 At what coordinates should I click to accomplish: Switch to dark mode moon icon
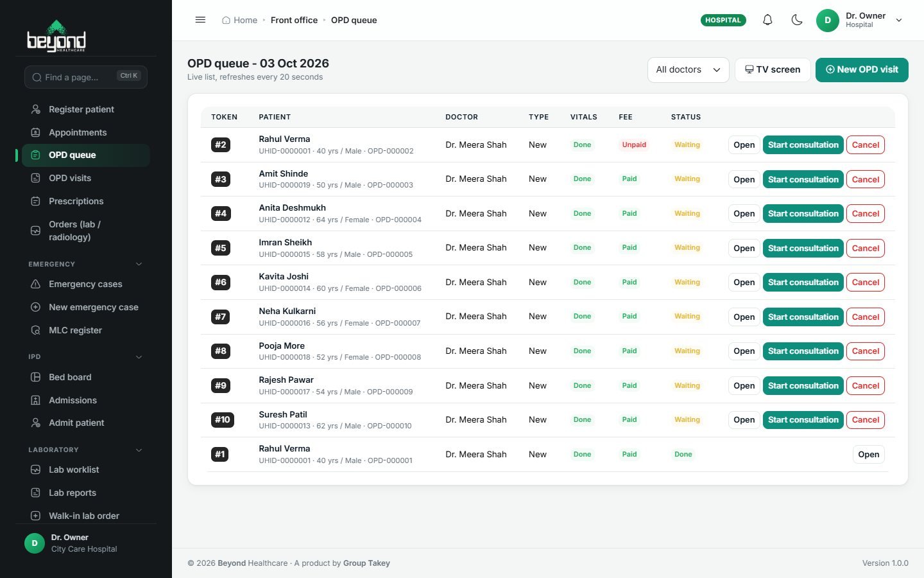797,20
